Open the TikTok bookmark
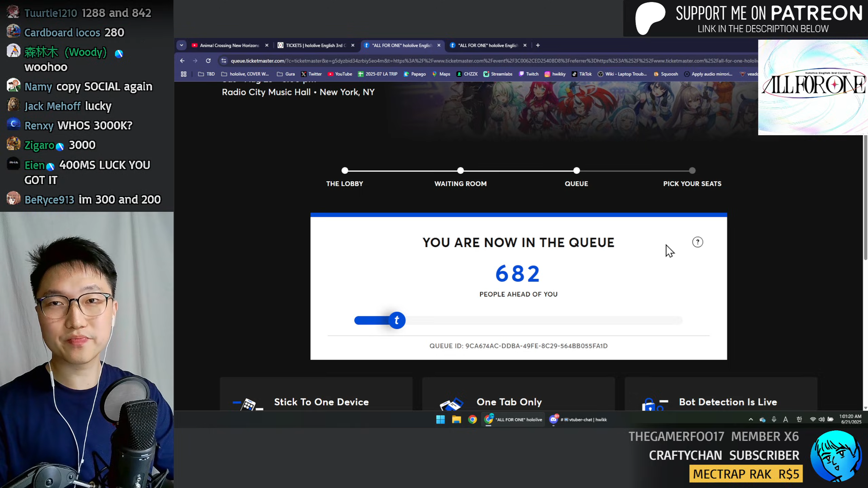Viewport: 868px width, 488px height. click(581, 74)
